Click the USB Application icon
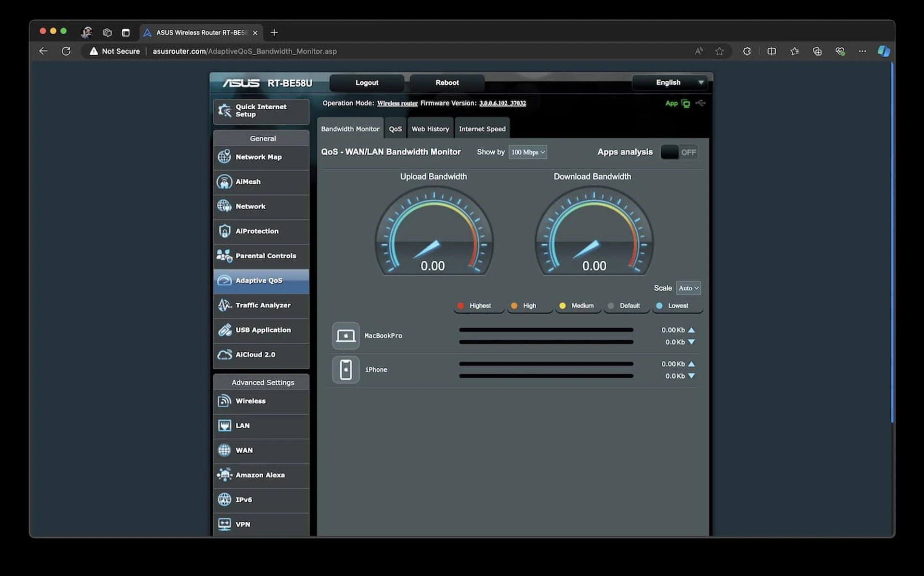This screenshot has height=576, width=924. tap(224, 330)
